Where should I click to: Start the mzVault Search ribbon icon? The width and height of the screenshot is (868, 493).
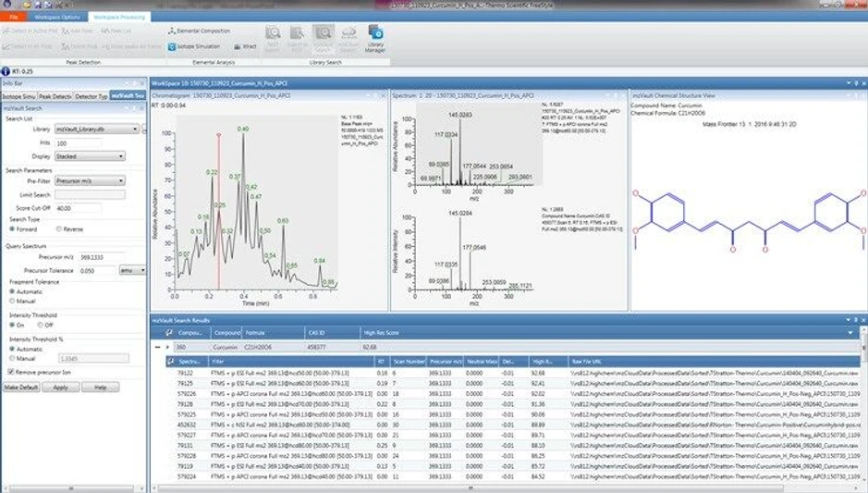pyautogui.click(x=323, y=39)
